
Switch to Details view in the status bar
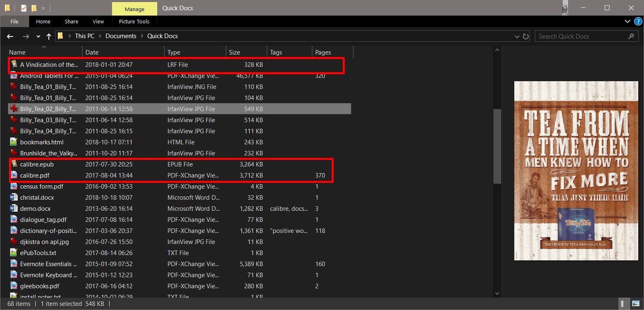point(623,304)
